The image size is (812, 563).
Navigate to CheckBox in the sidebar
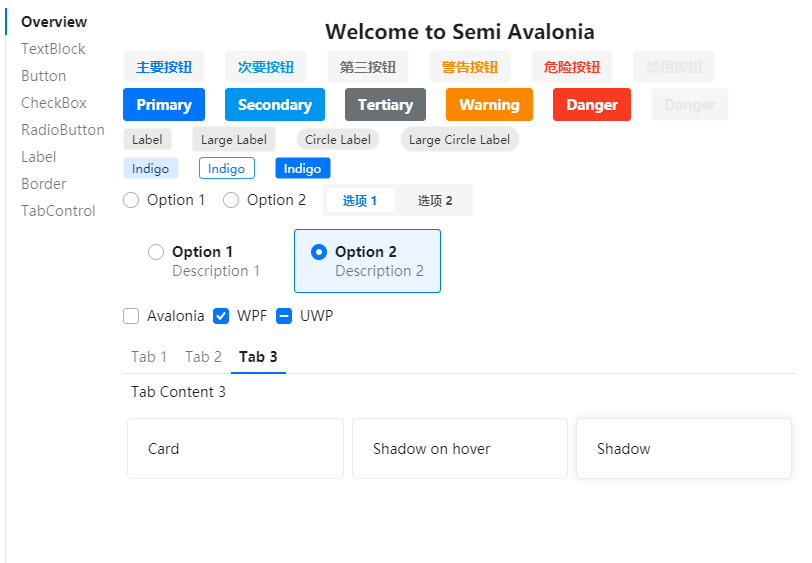point(54,103)
